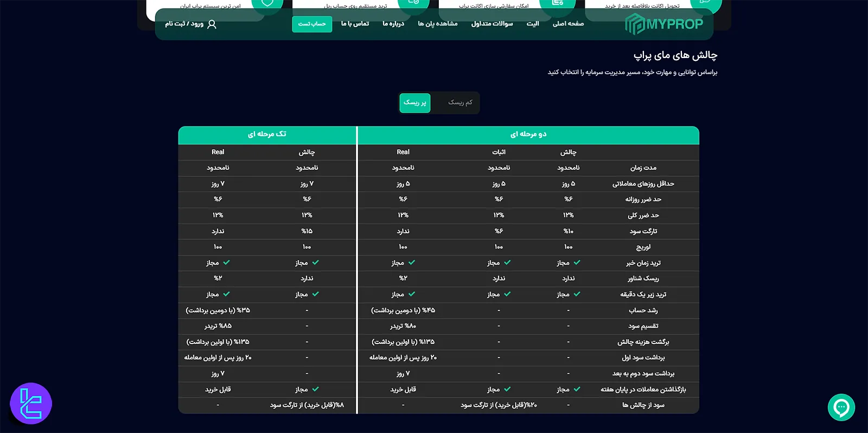The image size is (868, 433).
Task: Click the %۲۰(قابل خرید) از تارگت سود cell
Action: click(x=499, y=405)
